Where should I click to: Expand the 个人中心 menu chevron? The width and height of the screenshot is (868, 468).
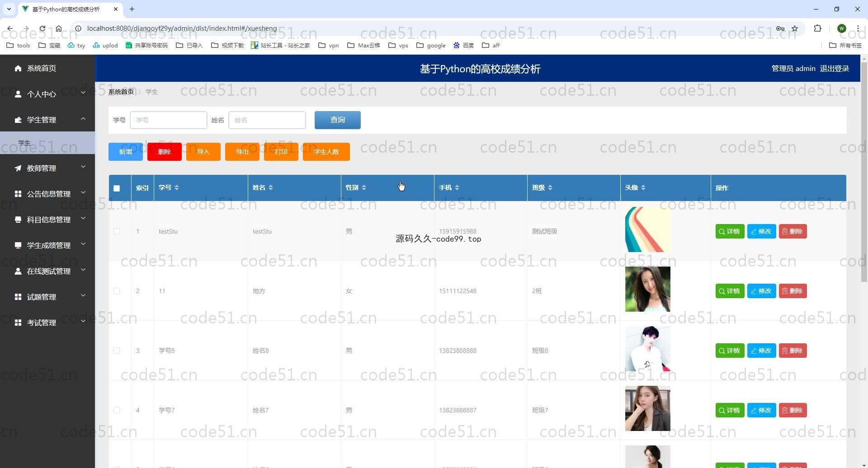pos(83,93)
